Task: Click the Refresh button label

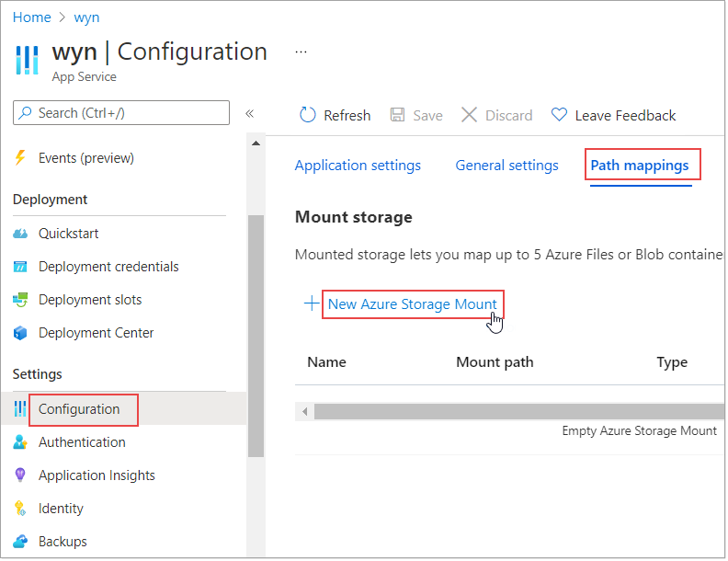Action: click(x=347, y=115)
